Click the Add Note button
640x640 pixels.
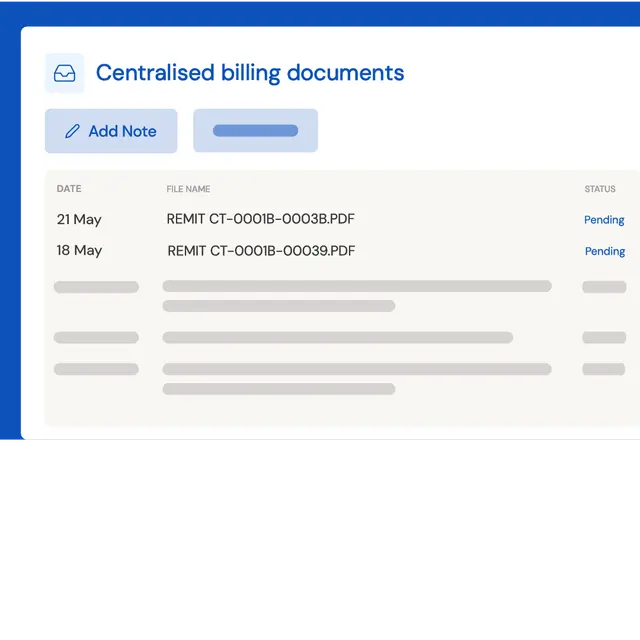pos(111,131)
